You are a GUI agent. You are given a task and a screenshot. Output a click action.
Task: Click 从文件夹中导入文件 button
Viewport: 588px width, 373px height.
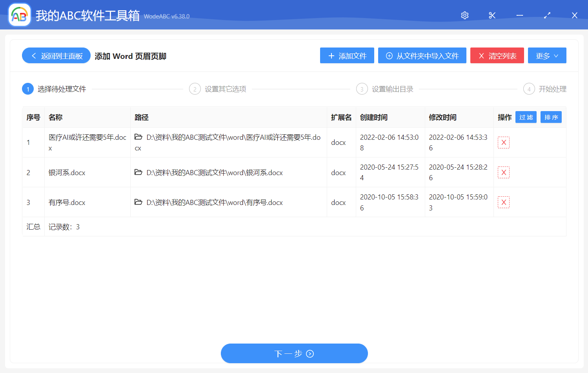click(422, 56)
